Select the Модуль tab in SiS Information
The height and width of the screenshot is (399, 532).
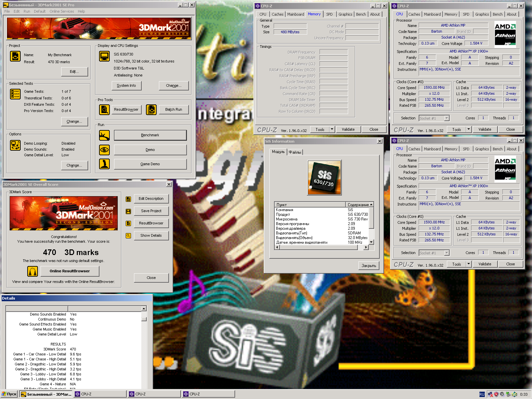[x=278, y=152]
